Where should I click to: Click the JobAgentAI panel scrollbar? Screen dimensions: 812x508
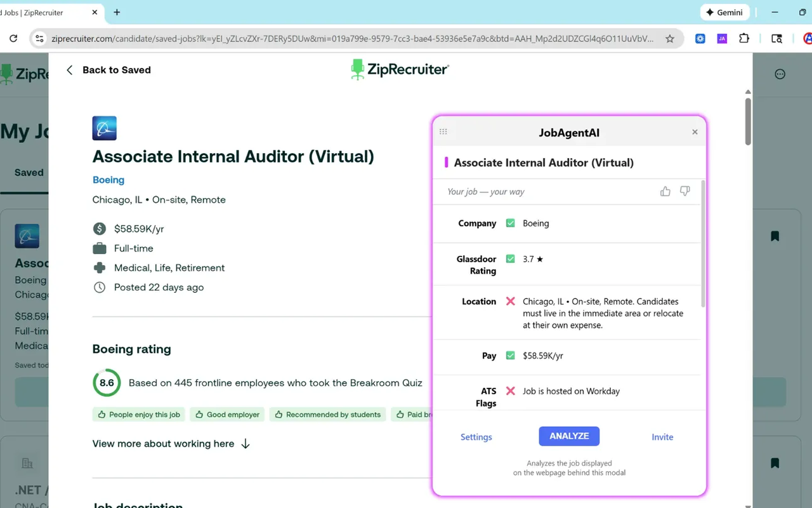702,244
